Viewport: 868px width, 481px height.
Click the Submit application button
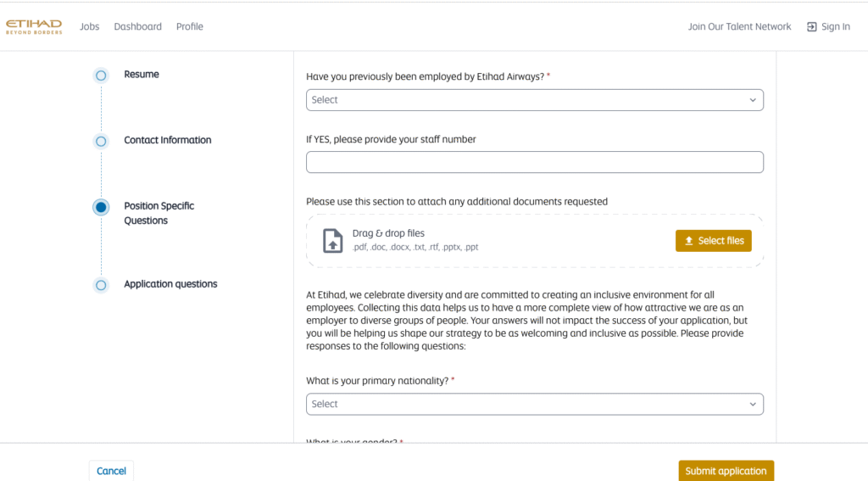726,471
